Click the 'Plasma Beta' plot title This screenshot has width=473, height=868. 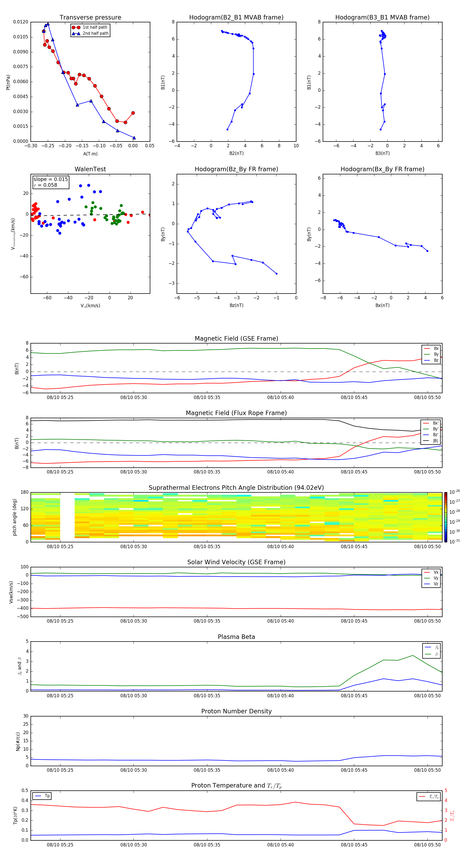[x=236, y=637]
